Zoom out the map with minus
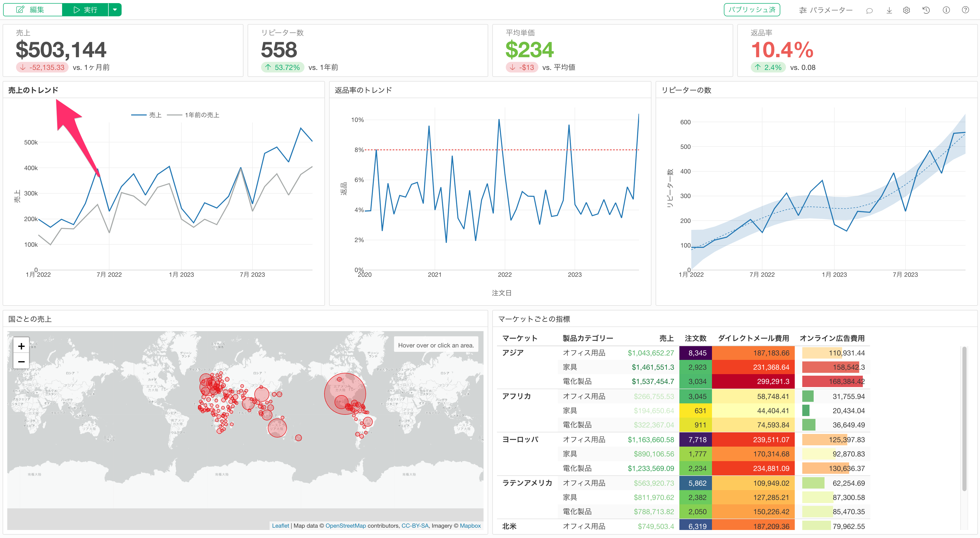The height and width of the screenshot is (538, 980). click(x=21, y=362)
